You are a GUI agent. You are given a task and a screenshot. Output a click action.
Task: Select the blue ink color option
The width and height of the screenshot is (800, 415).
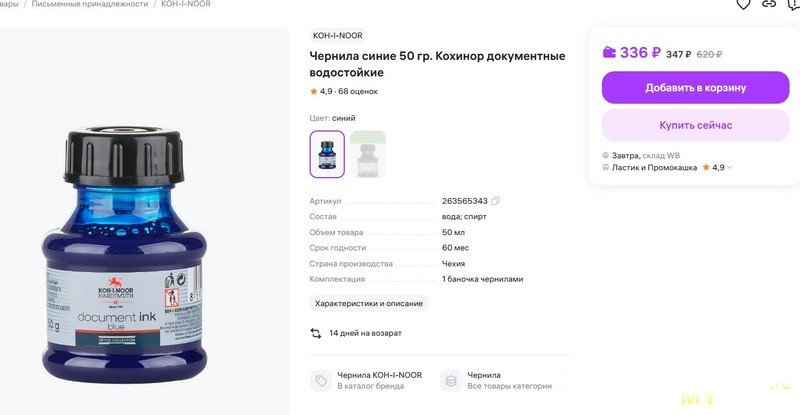[327, 154]
